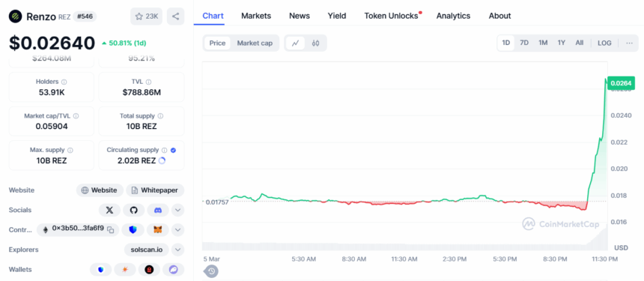644x281 pixels.
Task: Click the circulating supply progress ring
Action: pyautogui.click(x=162, y=160)
